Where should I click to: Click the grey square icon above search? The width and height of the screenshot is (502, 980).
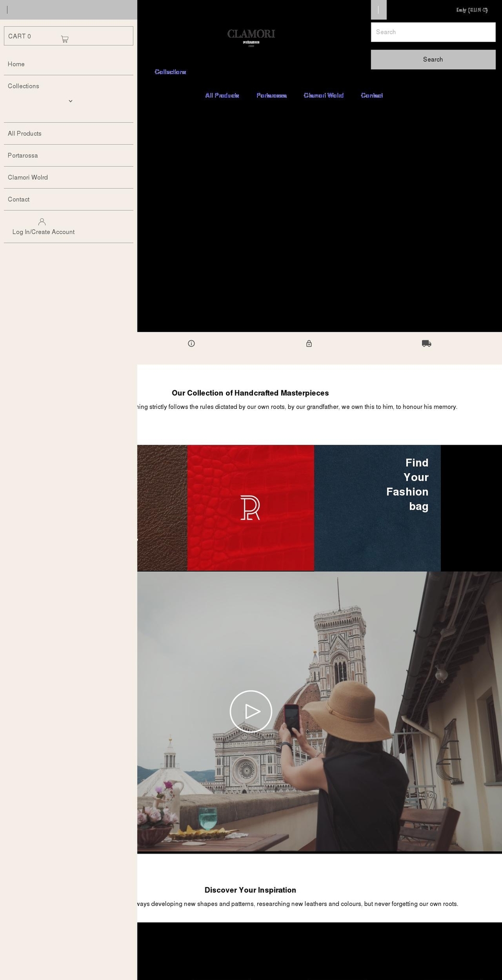coord(379,10)
